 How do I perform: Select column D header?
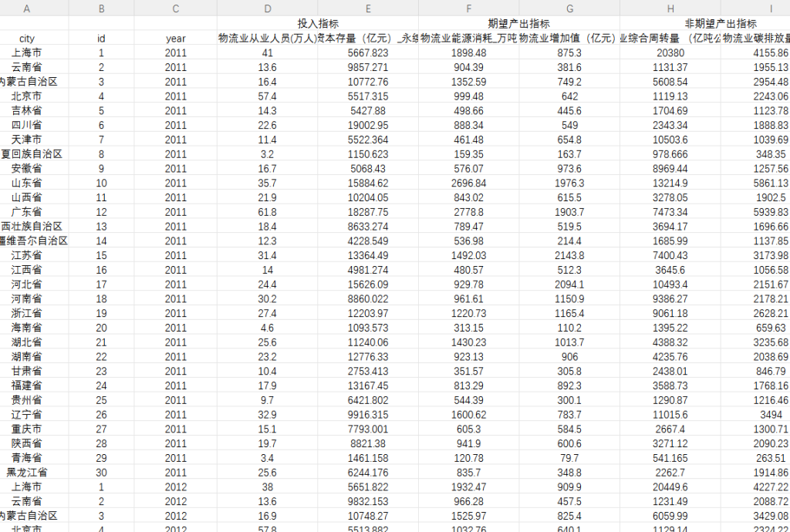click(x=268, y=8)
